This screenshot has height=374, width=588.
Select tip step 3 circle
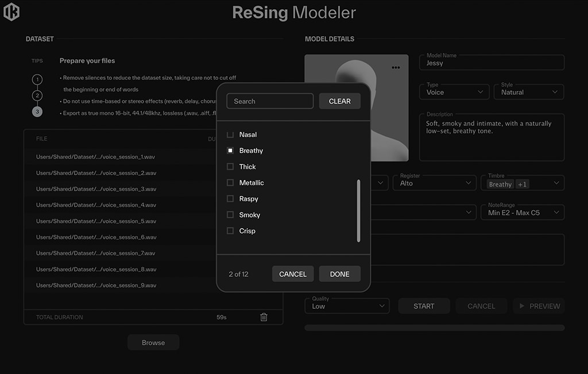click(37, 112)
